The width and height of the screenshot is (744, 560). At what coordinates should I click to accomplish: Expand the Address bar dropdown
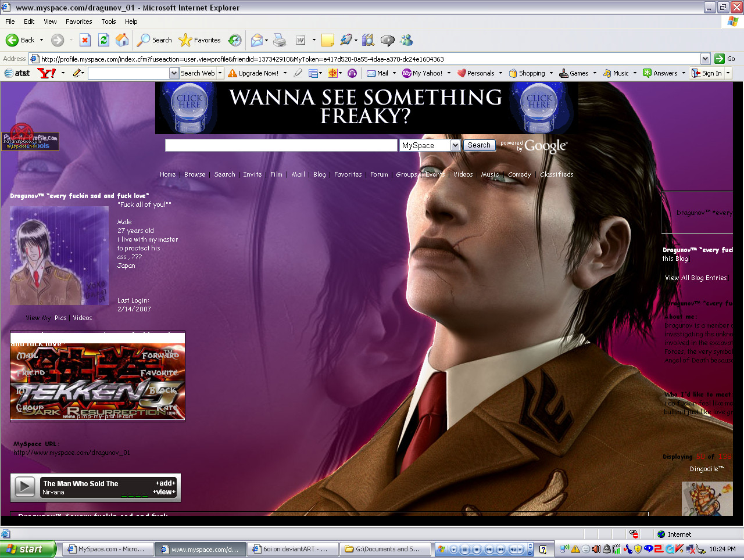click(705, 59)
